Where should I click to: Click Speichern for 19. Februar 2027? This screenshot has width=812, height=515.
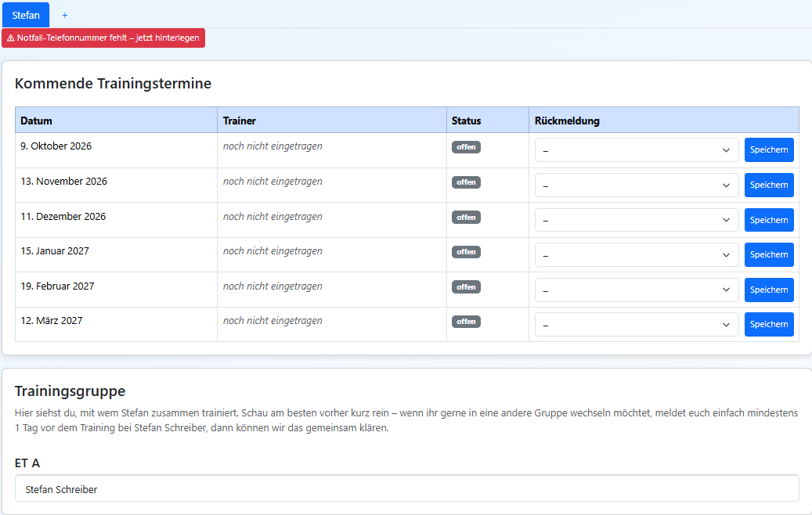click(769, 290)
